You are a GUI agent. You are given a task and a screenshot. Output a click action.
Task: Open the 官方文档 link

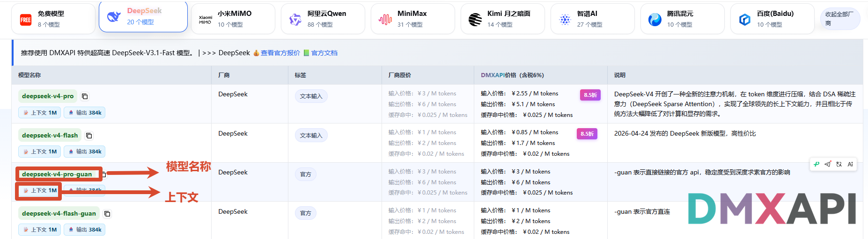coord(324,53)
